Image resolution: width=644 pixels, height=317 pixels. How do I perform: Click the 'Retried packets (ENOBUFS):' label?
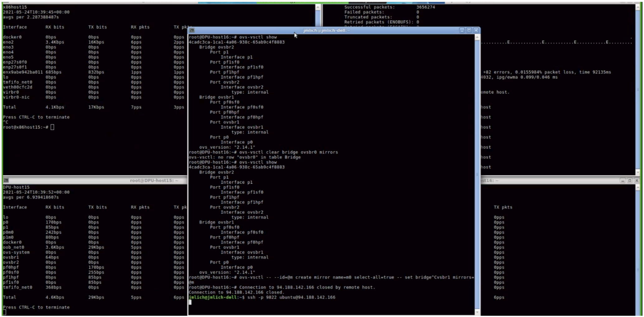379,22
